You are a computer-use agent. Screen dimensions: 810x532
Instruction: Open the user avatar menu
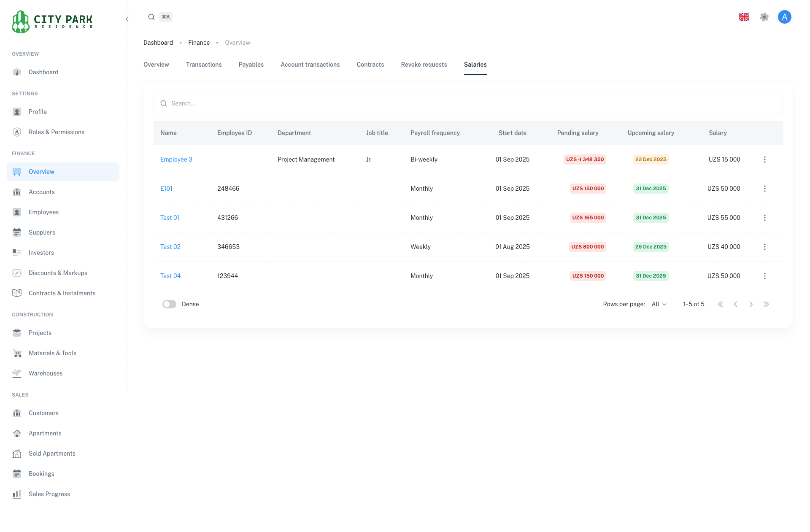click(x=784, y=17)
